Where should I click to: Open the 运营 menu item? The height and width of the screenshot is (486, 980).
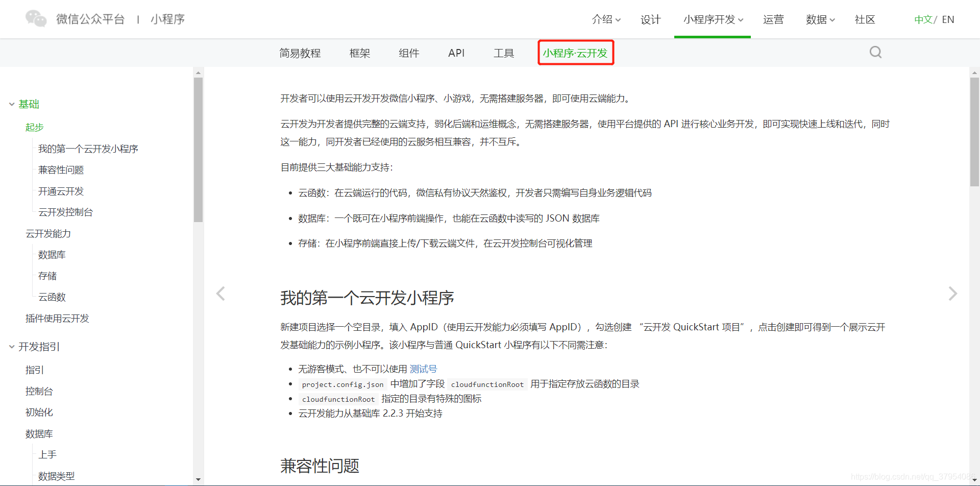[x=773, y=19]
